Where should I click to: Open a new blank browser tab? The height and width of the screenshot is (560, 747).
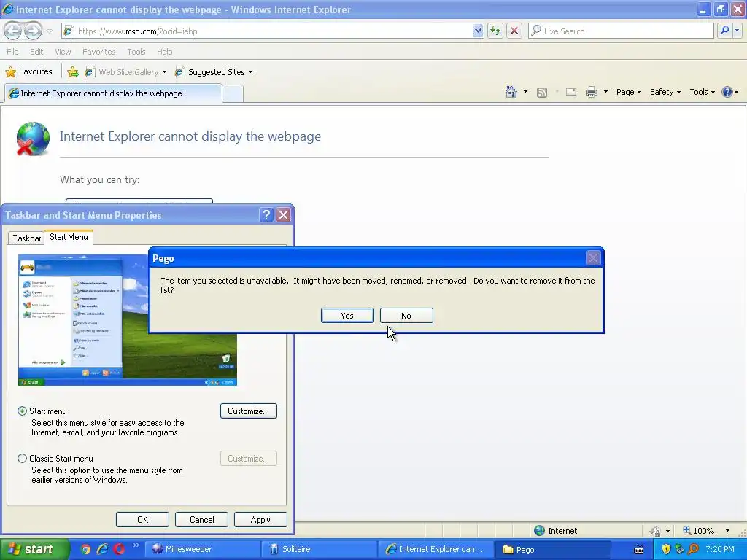pos(233,94)
